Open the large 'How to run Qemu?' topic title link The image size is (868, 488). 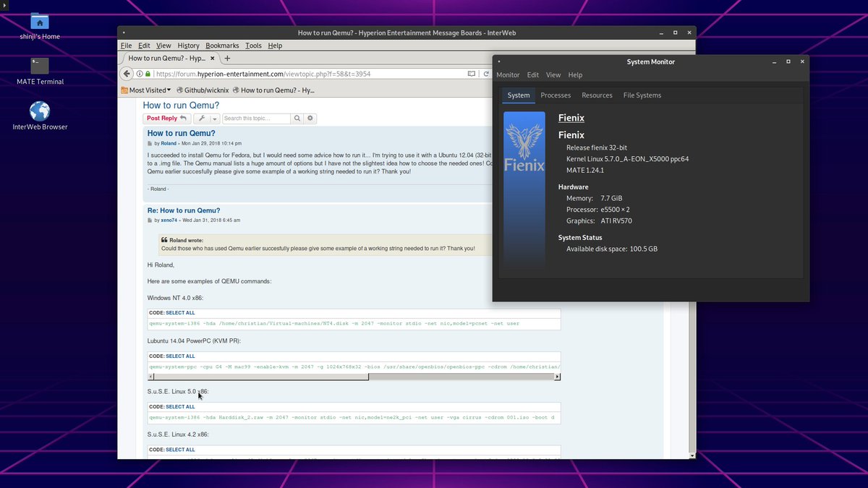coord(181,106)
